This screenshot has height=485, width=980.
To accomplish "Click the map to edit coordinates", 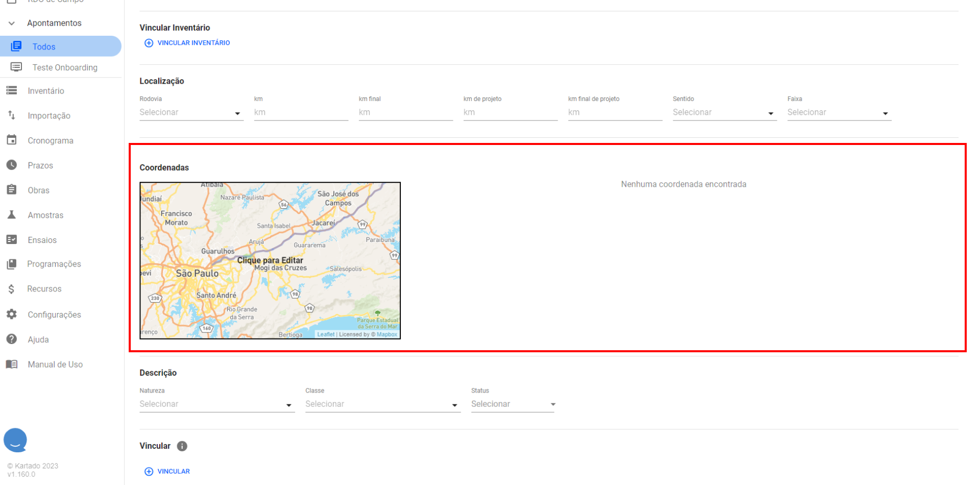I will (x=270, y=260).
